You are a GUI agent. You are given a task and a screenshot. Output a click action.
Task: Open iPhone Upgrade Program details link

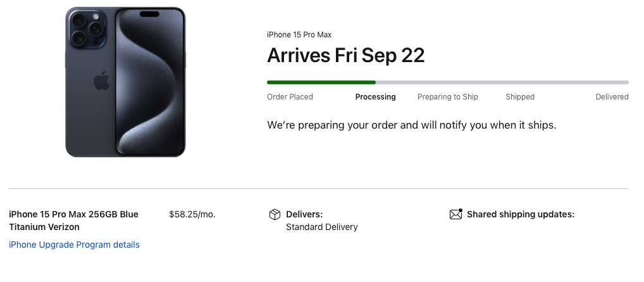(x=74, y=245)
